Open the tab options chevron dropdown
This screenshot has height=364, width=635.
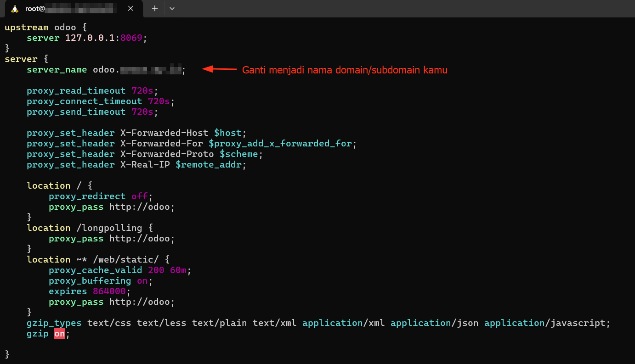[x=172, y=8]
